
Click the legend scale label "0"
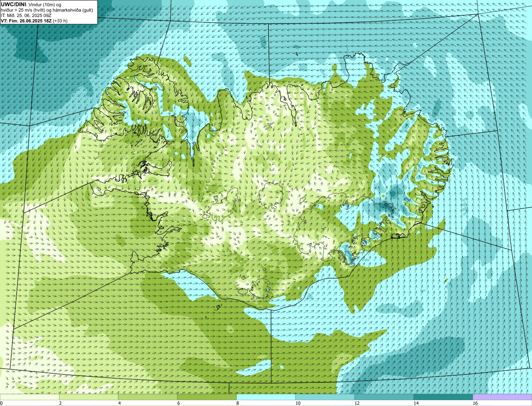[1, 403]
